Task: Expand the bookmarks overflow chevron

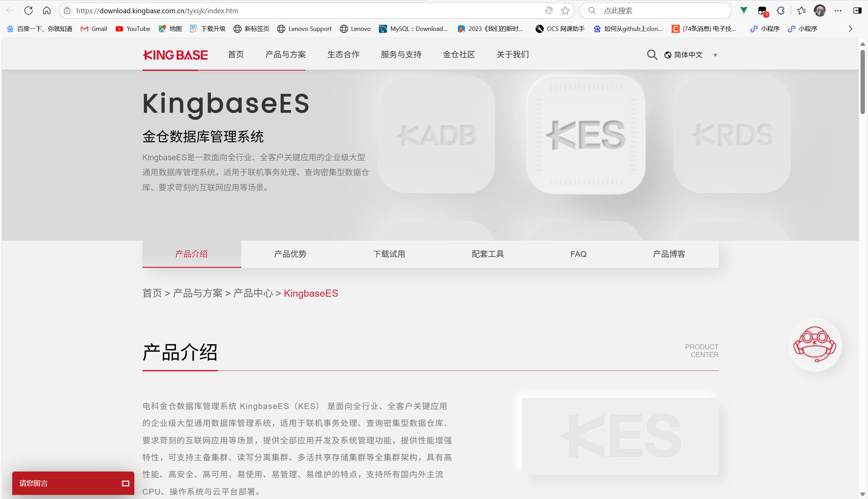Action: 850,29
